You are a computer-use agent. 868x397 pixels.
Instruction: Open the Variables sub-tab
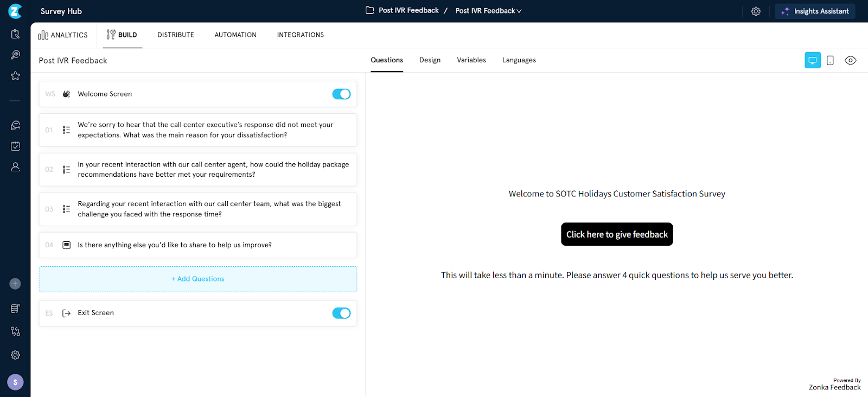tap(471, 60)
